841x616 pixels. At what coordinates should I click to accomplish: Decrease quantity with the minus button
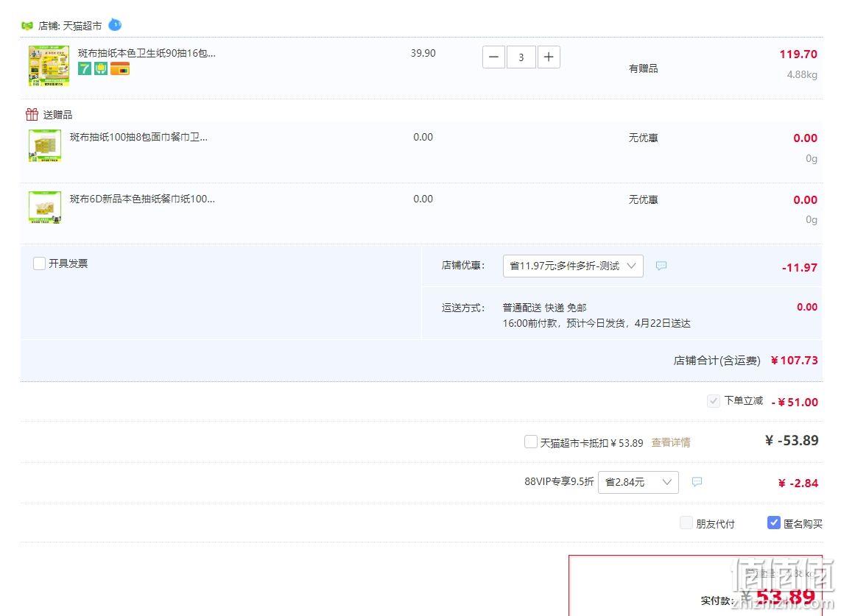[x=494, y=57]
